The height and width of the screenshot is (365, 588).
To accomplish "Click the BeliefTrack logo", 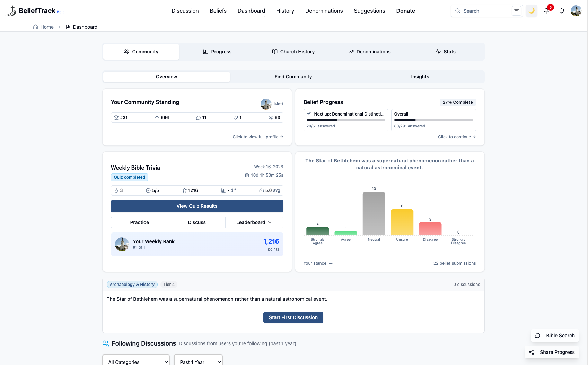I will pyautogui.click(x=35, y=11).
